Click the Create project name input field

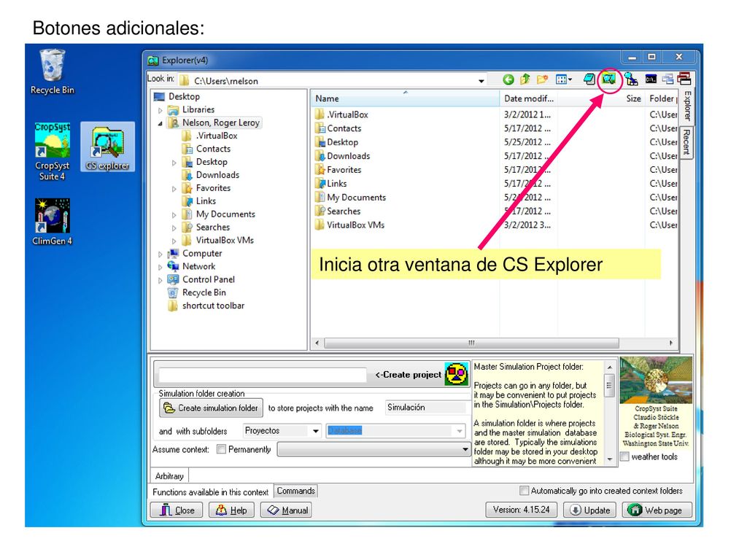pyautogui.click(x=263, y=375)
